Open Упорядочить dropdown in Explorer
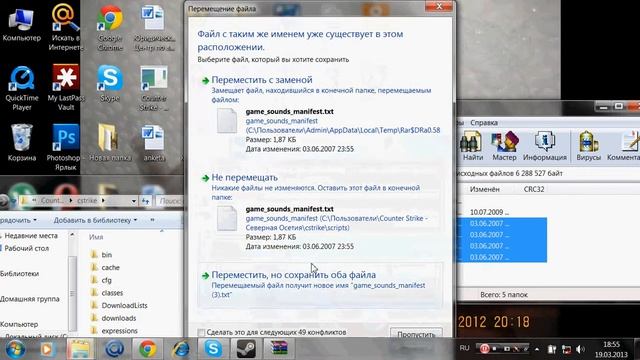The height and width of the screenshot is (360, 640). (18, 220)
